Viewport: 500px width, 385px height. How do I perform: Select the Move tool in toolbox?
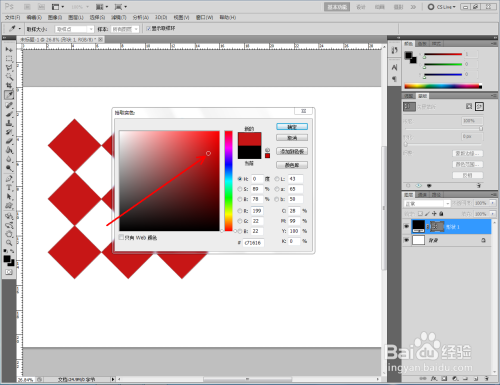pos(9,50)
